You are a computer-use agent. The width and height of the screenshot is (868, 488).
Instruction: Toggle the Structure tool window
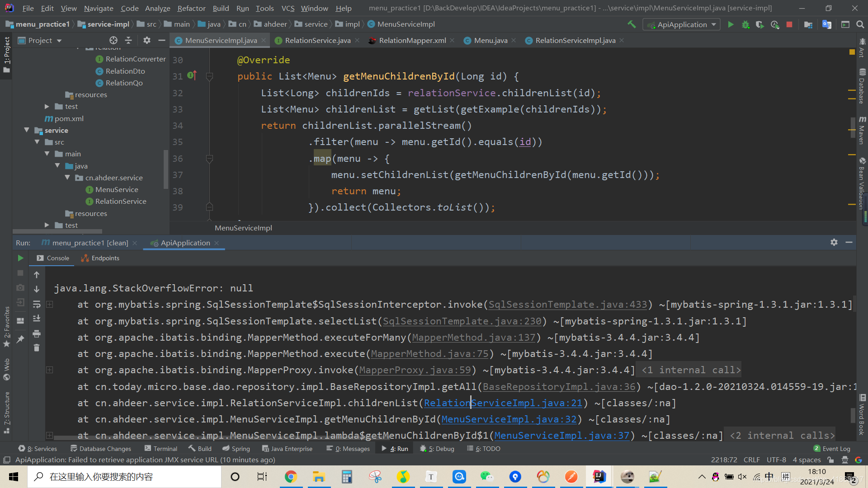click(x=6, y=412)
